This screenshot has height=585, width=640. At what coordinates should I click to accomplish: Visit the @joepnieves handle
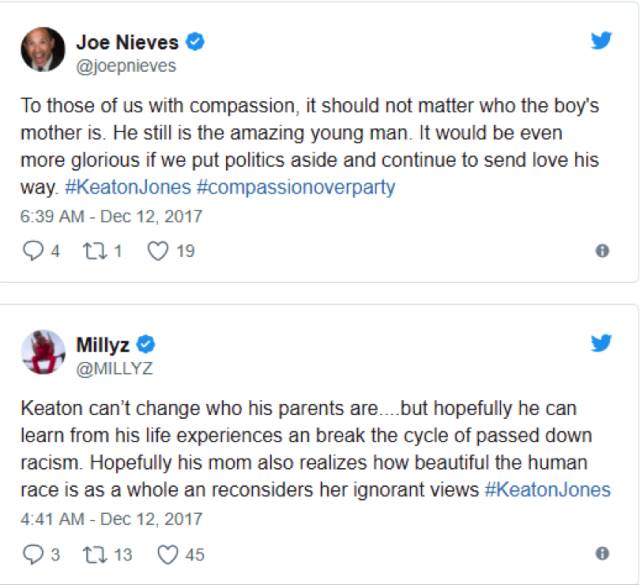pos(126,66)
